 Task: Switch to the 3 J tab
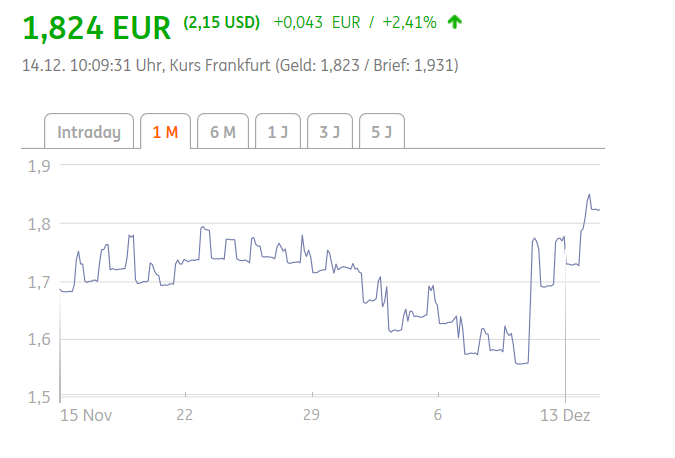pos(329,132)
